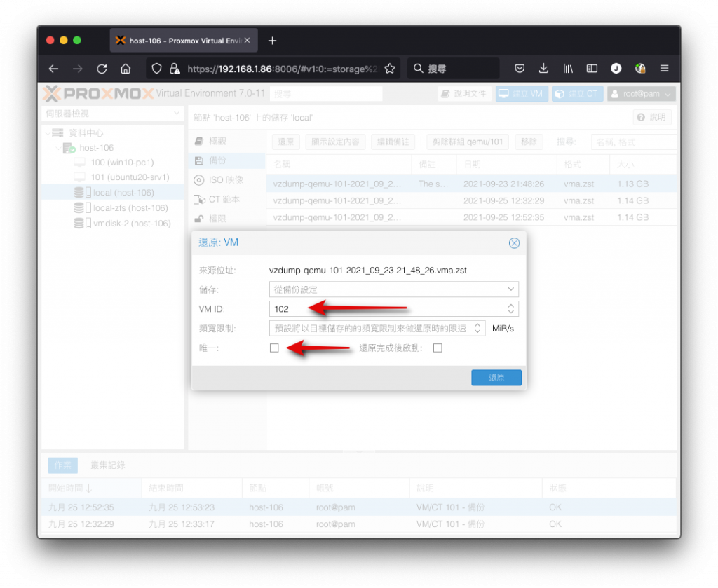
Task: Enable the 還原完成後啟動 checkbox
Action: click(438, 348)
